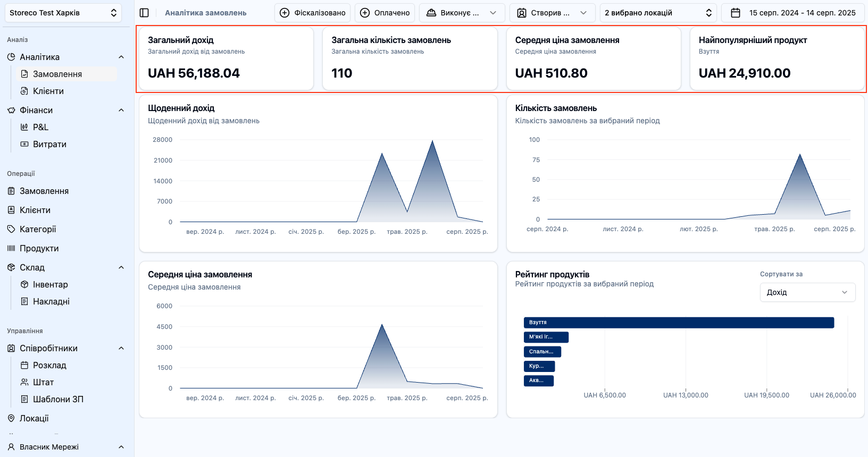Toggle the Фіскалізовано filter

pos(313,13)
